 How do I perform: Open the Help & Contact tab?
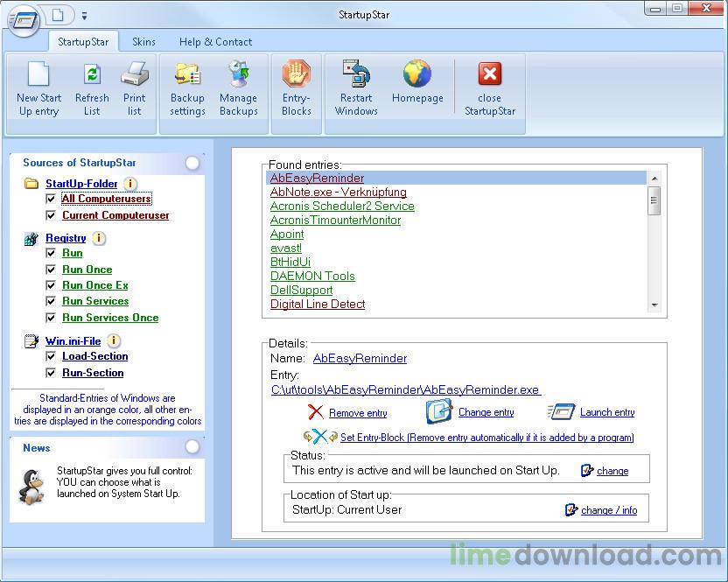[215, 42]
